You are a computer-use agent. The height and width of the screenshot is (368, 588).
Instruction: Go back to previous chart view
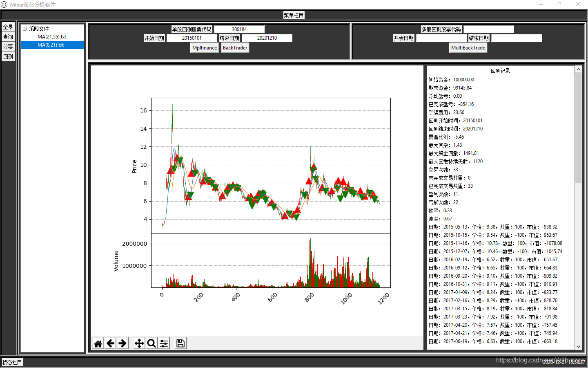(x=110, y=343)
